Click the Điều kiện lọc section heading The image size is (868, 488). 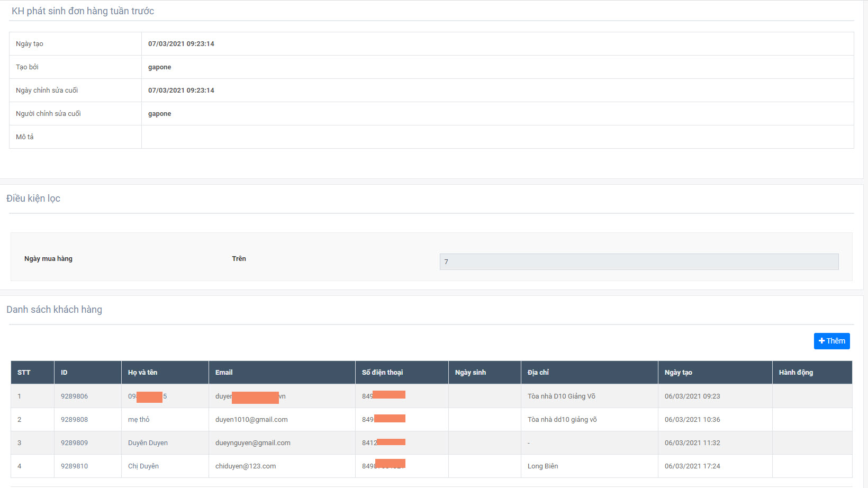33,198
